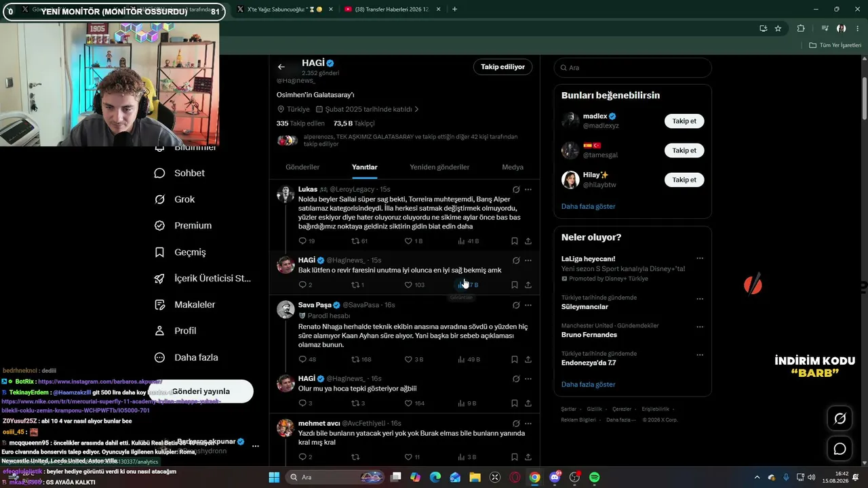Open Chrome extensions puzzle icon
868x488 pixels.
point(801,28)
